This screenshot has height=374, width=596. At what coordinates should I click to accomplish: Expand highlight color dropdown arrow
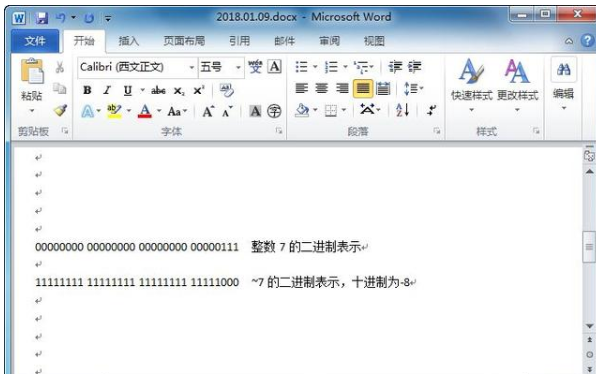(x=129, y=111)
